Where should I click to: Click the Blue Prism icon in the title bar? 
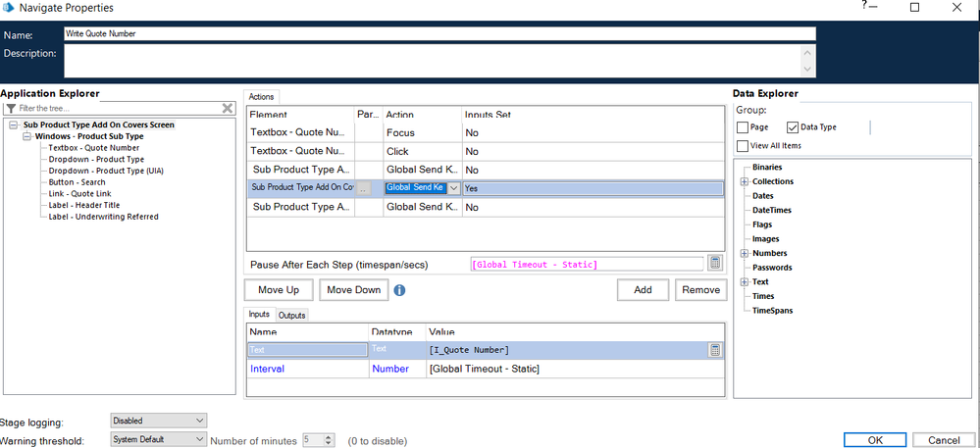tap(9, 8)
